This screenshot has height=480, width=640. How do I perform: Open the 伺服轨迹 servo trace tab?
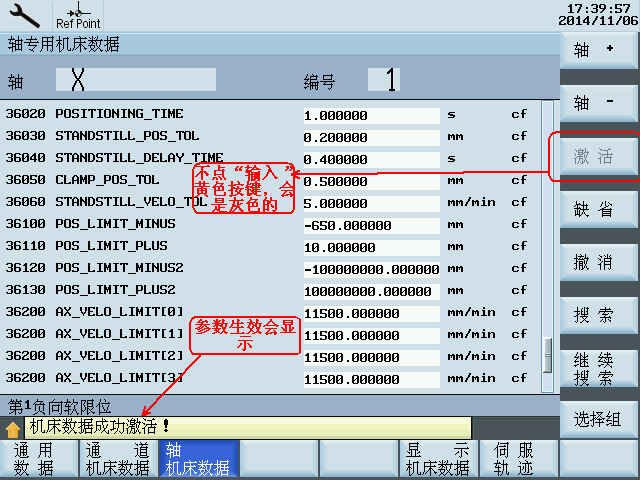click(518, 458)
